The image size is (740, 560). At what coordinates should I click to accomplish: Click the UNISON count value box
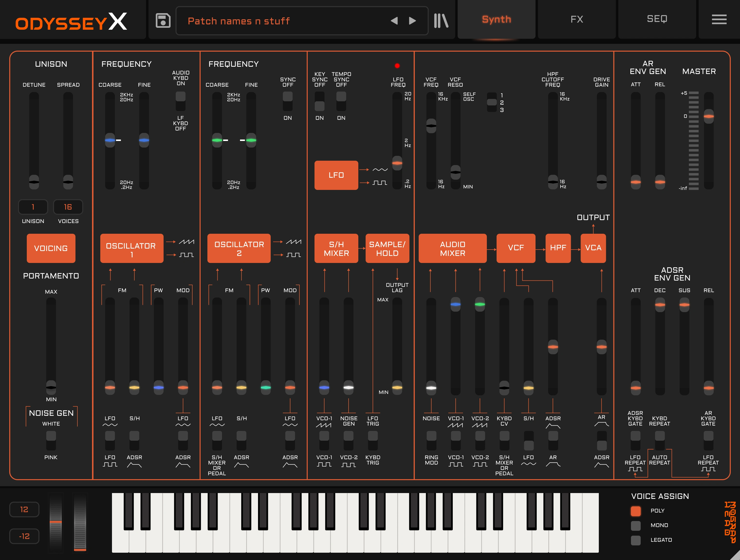point(33,207)
